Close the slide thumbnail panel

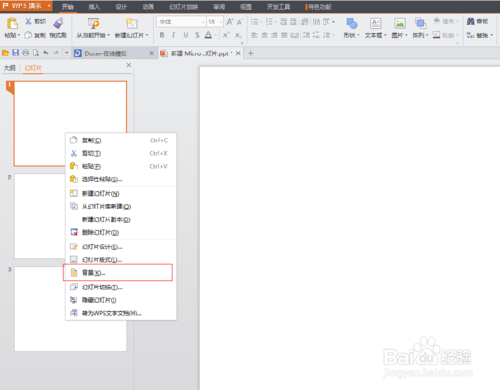[x=129, y=65]
